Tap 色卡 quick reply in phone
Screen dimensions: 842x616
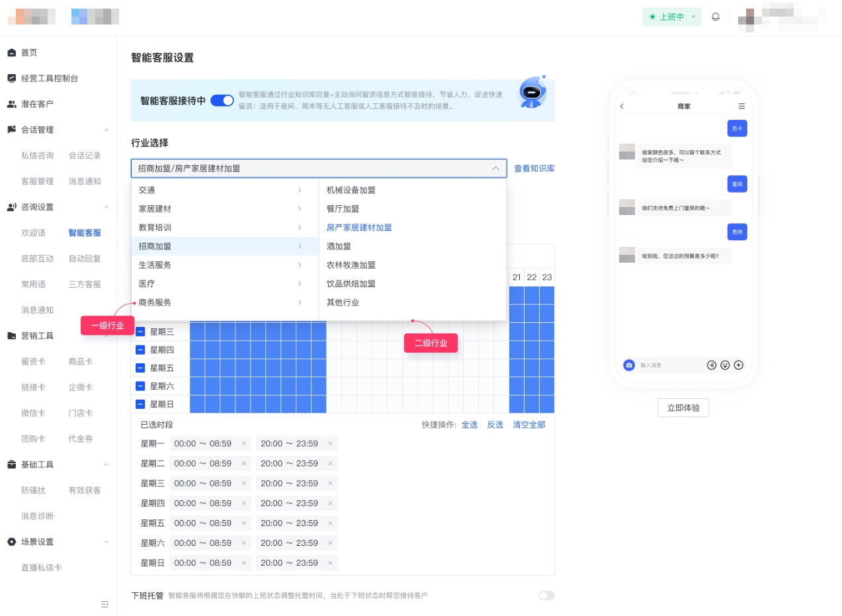[x=737, y=128]
